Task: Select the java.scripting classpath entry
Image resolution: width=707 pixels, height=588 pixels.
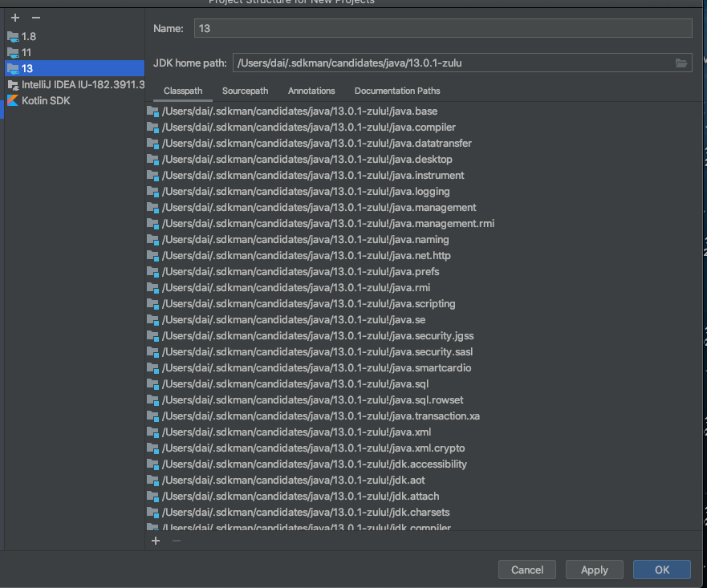Action: 424,304
